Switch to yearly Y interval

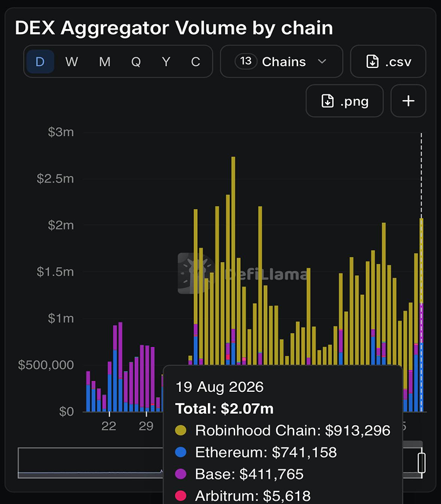pyautogui.click(x=166, y=61)
